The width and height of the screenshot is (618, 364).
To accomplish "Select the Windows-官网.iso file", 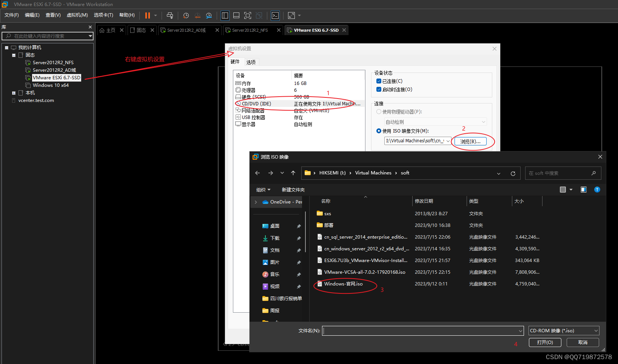I will (x=343, y=284).
